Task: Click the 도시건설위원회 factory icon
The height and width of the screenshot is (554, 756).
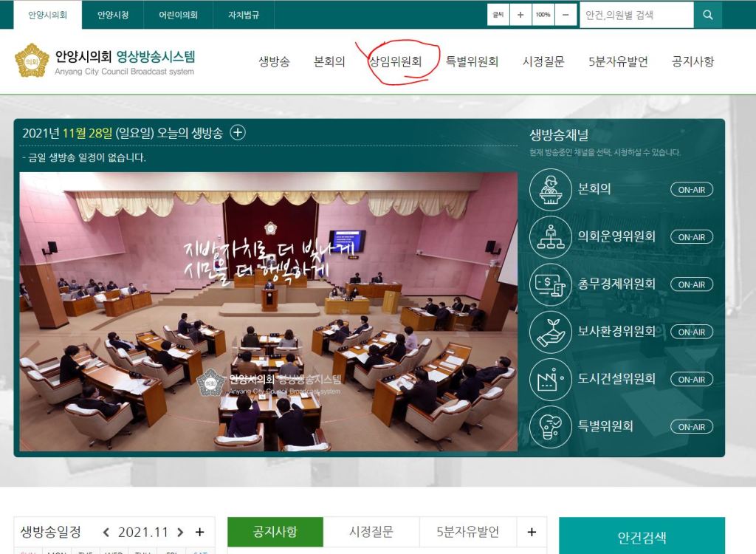Action: coord(551,379)
